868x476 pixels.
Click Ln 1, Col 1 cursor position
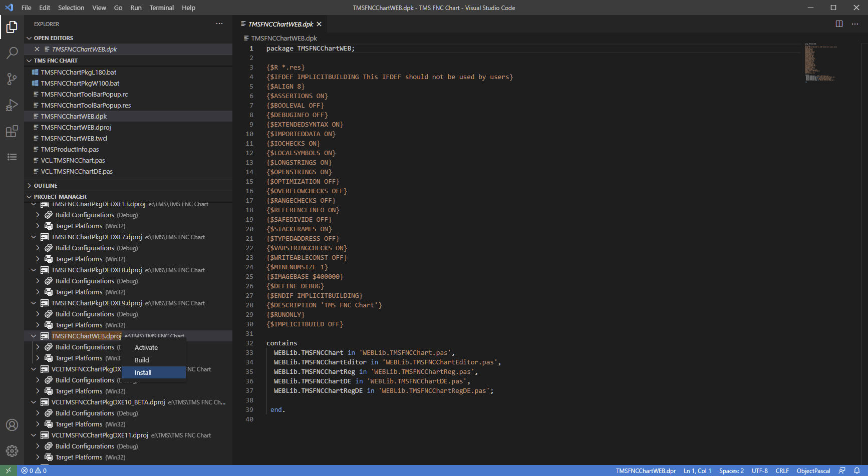click(697, 470)
